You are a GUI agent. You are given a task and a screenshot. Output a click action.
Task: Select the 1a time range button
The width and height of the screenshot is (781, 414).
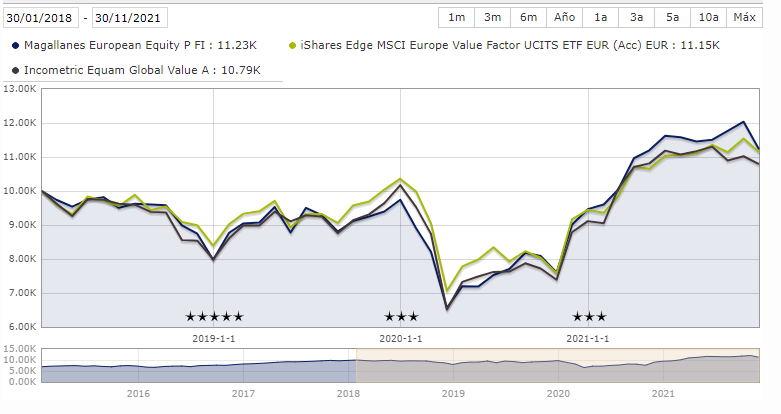click(600, 17)
